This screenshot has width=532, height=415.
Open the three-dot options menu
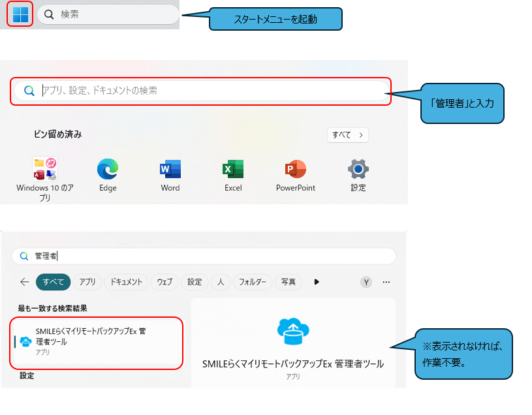click(x=386, y=282)
